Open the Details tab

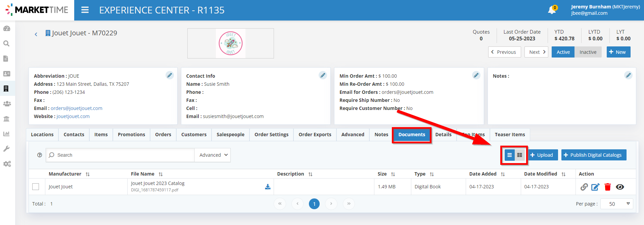[443, 135]
